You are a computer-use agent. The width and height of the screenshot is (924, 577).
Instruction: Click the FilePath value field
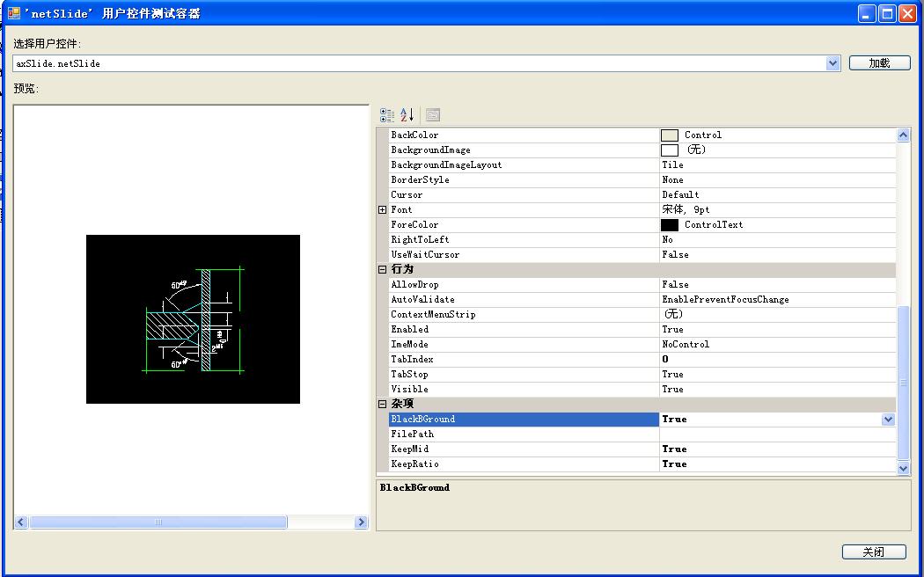tap(777, 434)
